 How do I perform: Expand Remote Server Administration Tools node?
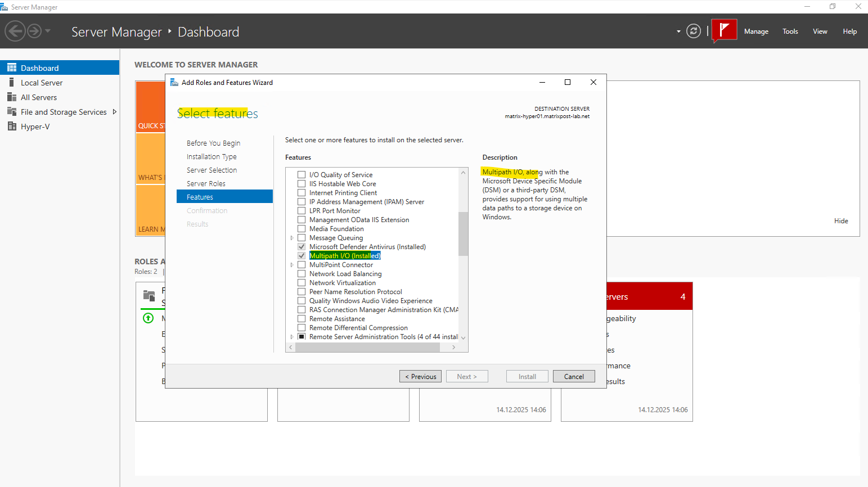click(x=292, y=337)
